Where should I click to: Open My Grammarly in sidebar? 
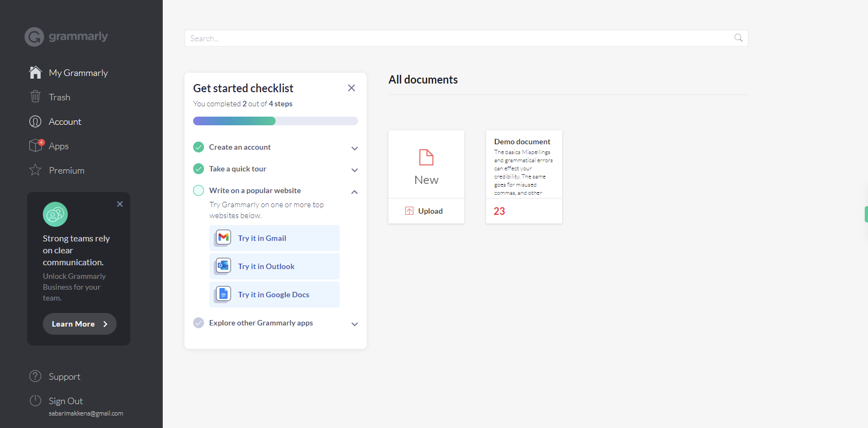[78, 73]
